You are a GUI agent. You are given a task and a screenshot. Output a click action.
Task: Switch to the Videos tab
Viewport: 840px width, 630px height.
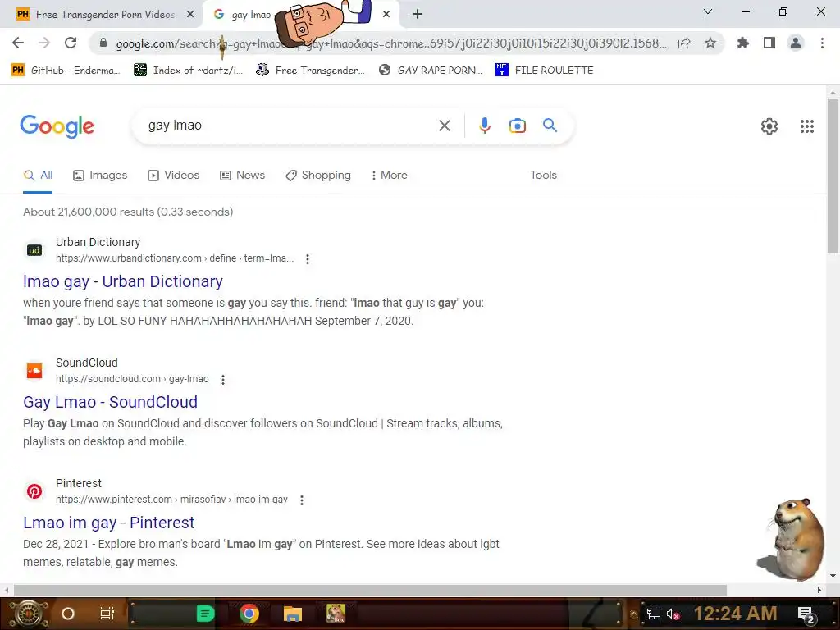pyautogui.click(x=174, y=176)
